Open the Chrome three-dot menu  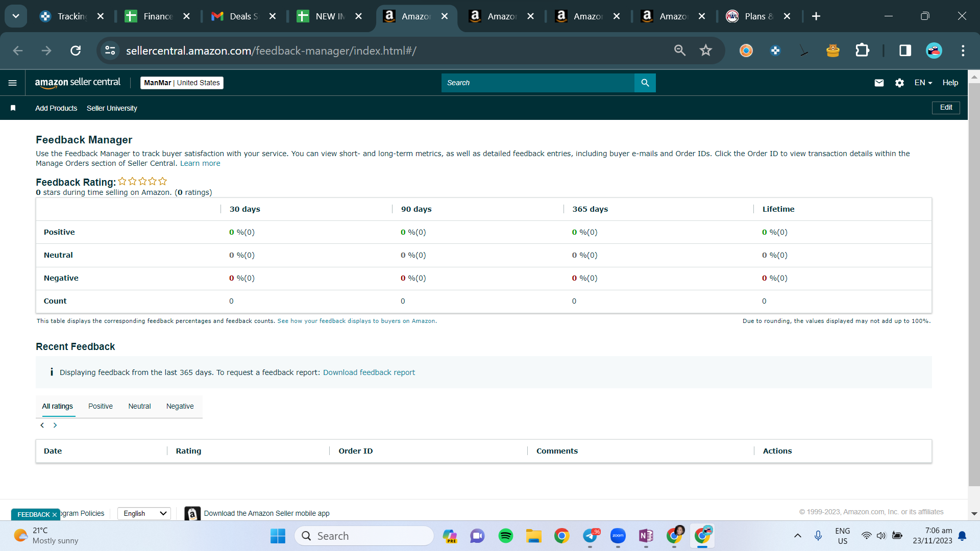(x=963, y=51)
